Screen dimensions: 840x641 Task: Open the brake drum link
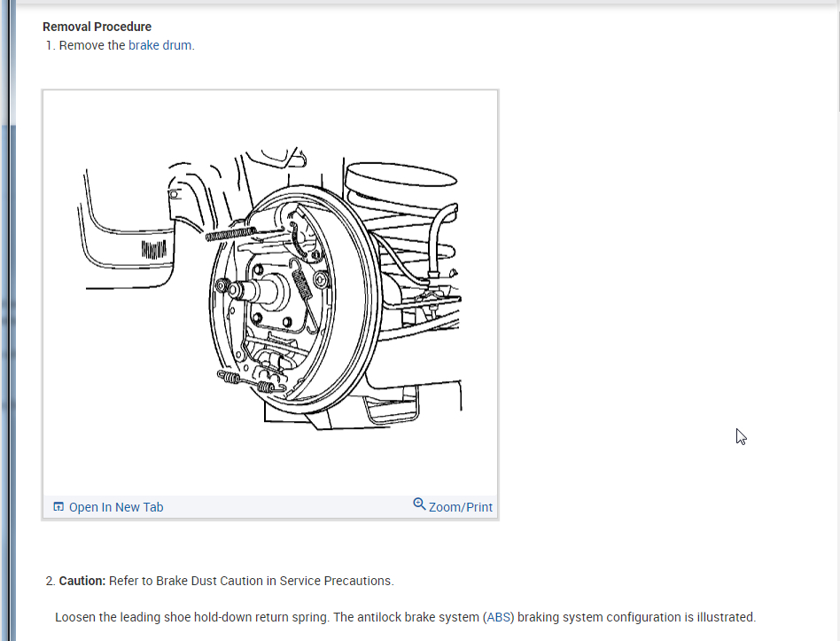pos(159,45)
